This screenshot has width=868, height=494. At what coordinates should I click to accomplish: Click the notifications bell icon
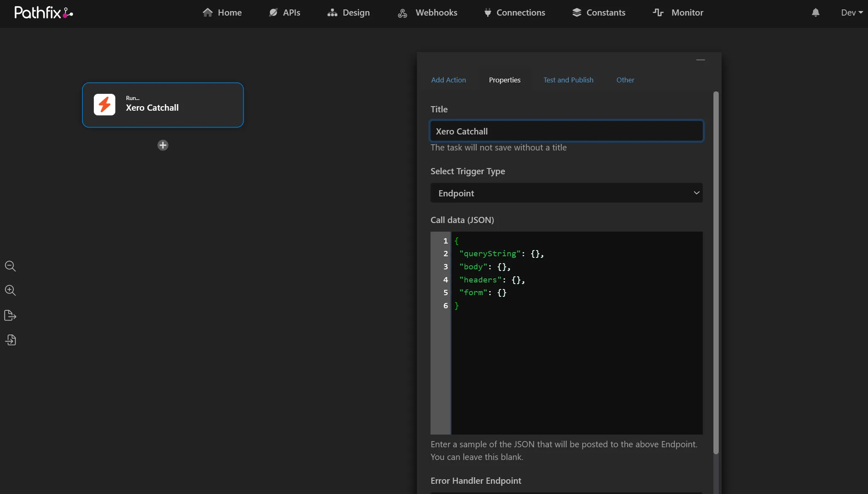pos(816,13)
